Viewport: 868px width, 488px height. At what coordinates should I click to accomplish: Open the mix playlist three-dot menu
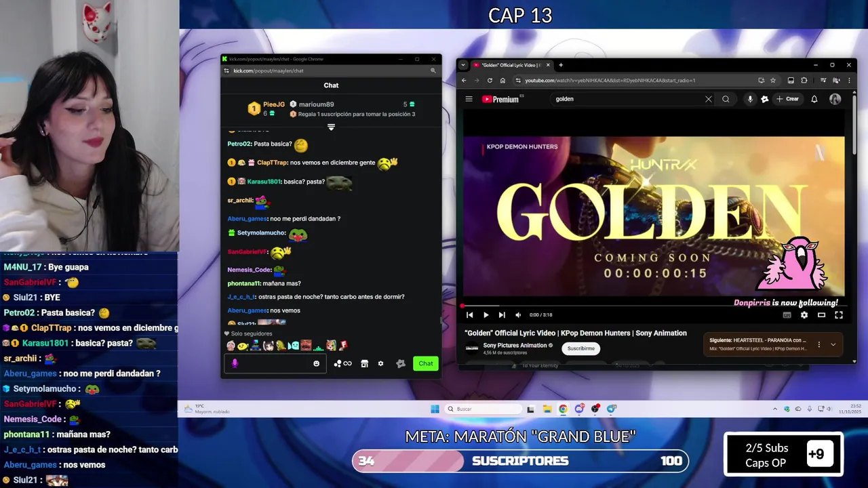point(818,344)
